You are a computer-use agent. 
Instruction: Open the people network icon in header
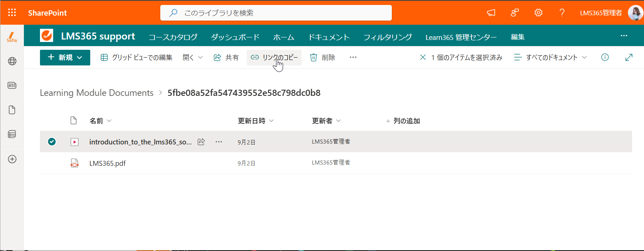(515, 13)
